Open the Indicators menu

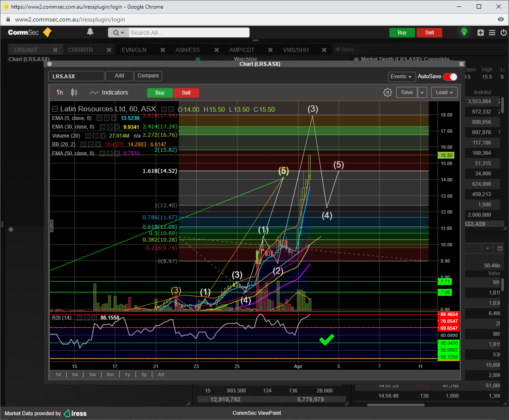tap(109, 92)
